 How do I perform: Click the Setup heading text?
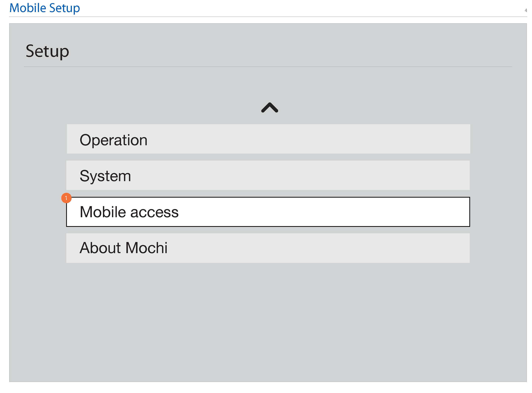point(47,51)
